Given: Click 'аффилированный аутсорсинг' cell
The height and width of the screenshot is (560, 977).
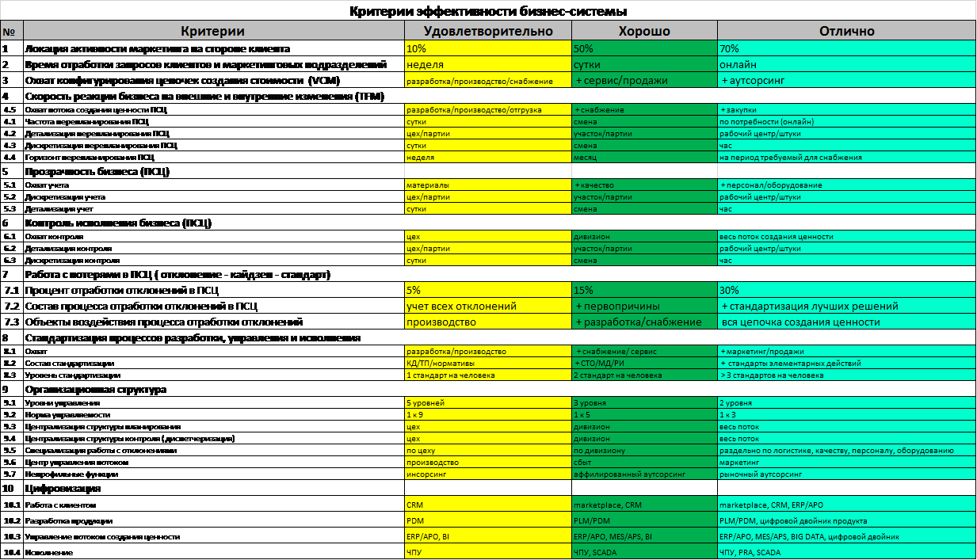Looking at the screenshot, I should (x=644, y=474).
